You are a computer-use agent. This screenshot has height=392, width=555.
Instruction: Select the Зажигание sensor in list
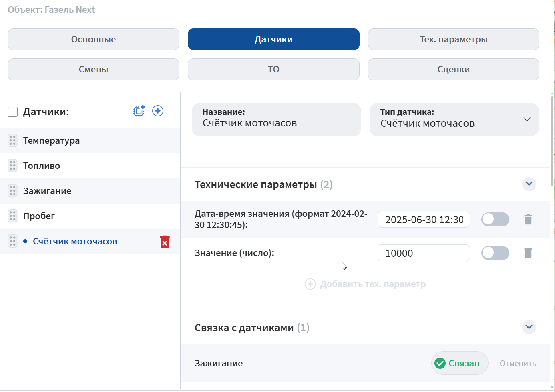coord(47,191)
